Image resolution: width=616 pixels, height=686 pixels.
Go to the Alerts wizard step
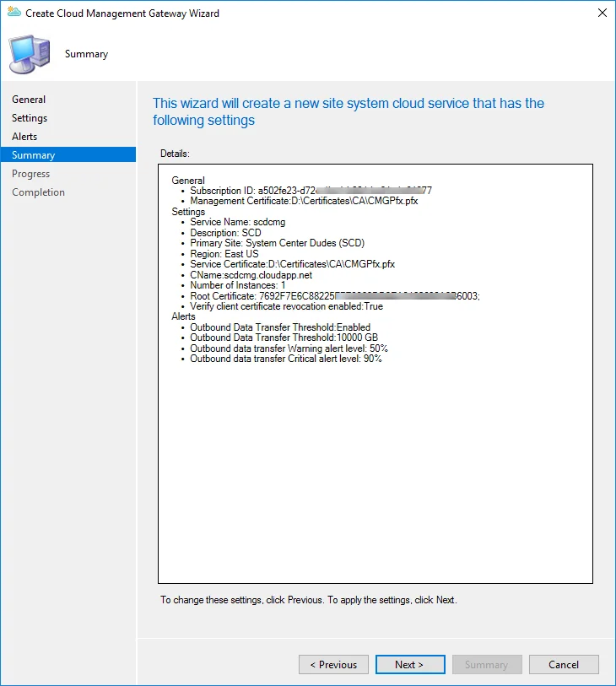click(24, 137)
